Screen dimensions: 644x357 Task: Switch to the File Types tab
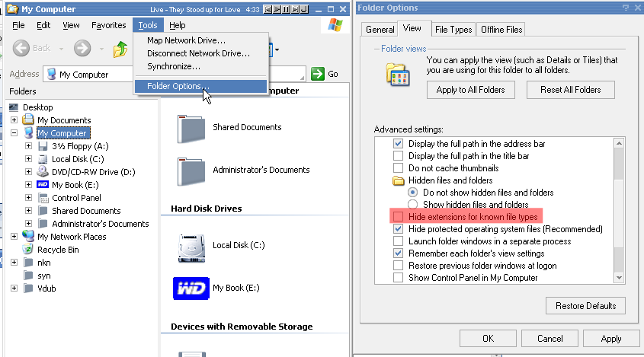pos(453,30)
